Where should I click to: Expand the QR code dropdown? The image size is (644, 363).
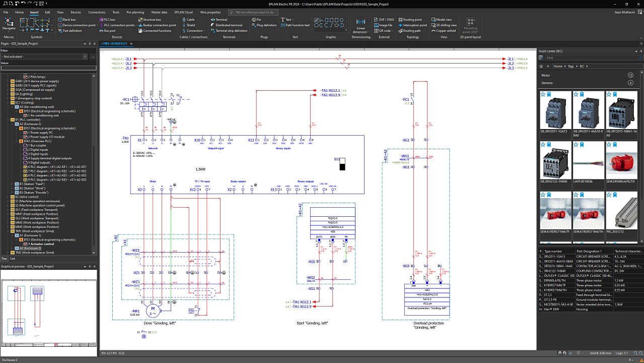(x=393, y=31)
